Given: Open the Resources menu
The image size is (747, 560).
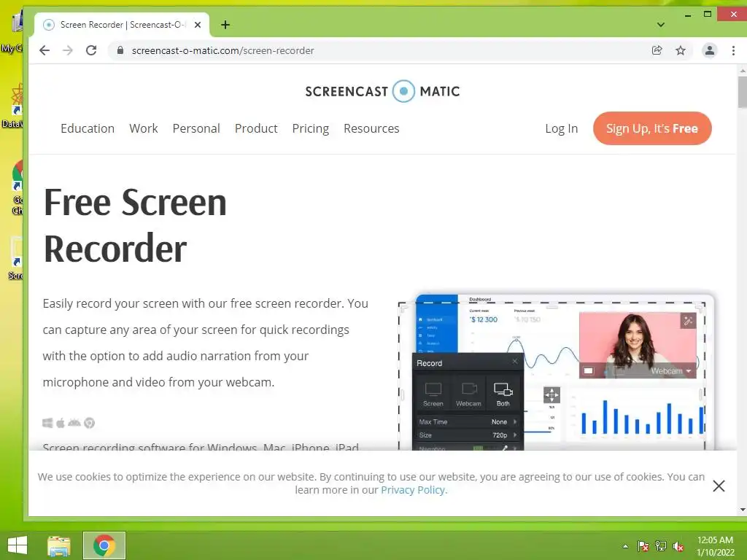Looking at the screenshot, I should pos(371,128).
